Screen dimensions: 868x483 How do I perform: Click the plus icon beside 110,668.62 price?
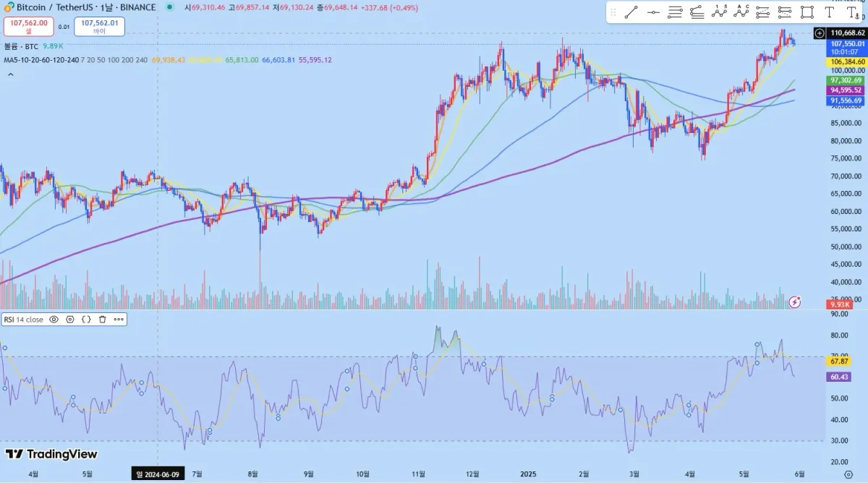click(x=819, y=33)
